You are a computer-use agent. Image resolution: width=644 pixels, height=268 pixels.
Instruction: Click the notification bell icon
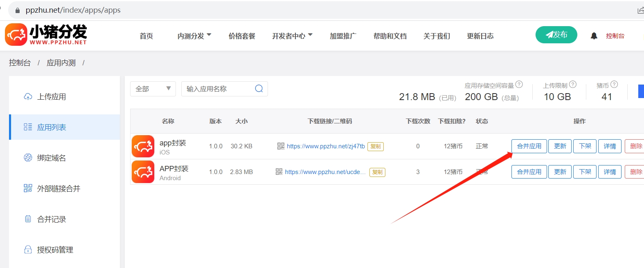coord(594,36)
